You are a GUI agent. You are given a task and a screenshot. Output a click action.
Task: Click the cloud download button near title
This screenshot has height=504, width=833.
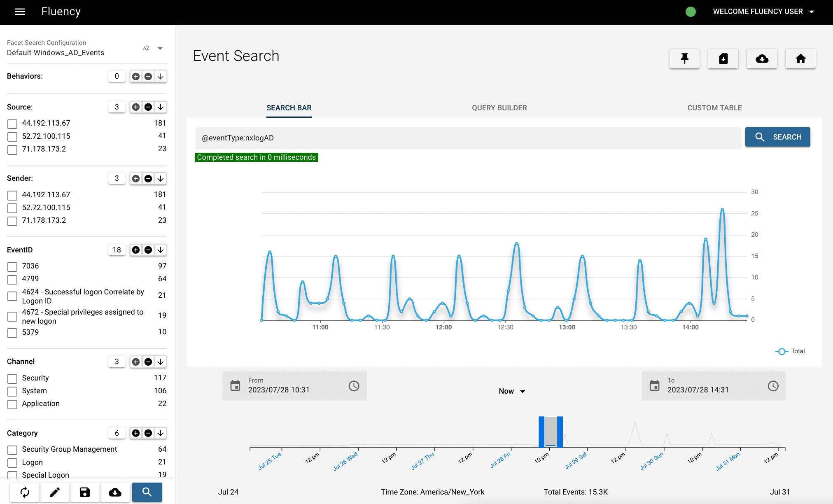[762, 59]
